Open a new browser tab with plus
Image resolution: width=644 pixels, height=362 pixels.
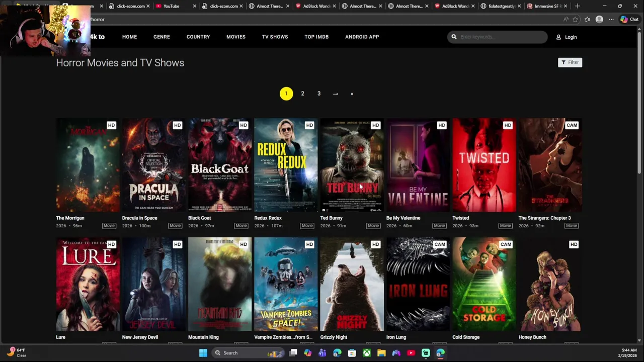tap(578, 6)
